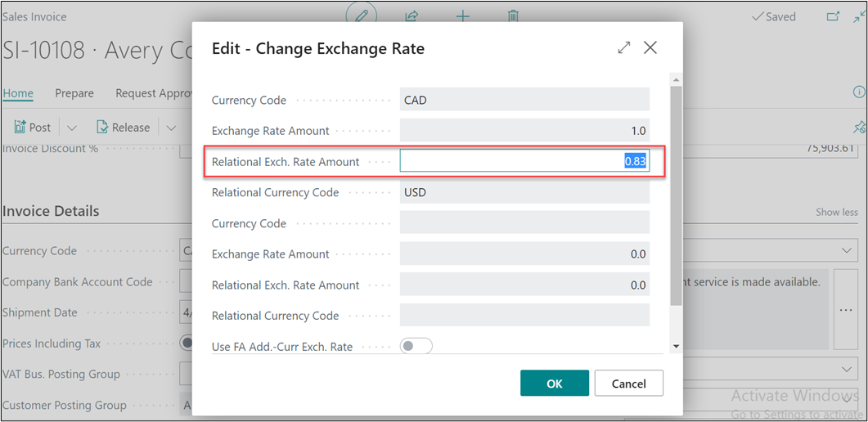Select the Home tab
This screenshot has width=868, height=422.
(x=18, y=93)
